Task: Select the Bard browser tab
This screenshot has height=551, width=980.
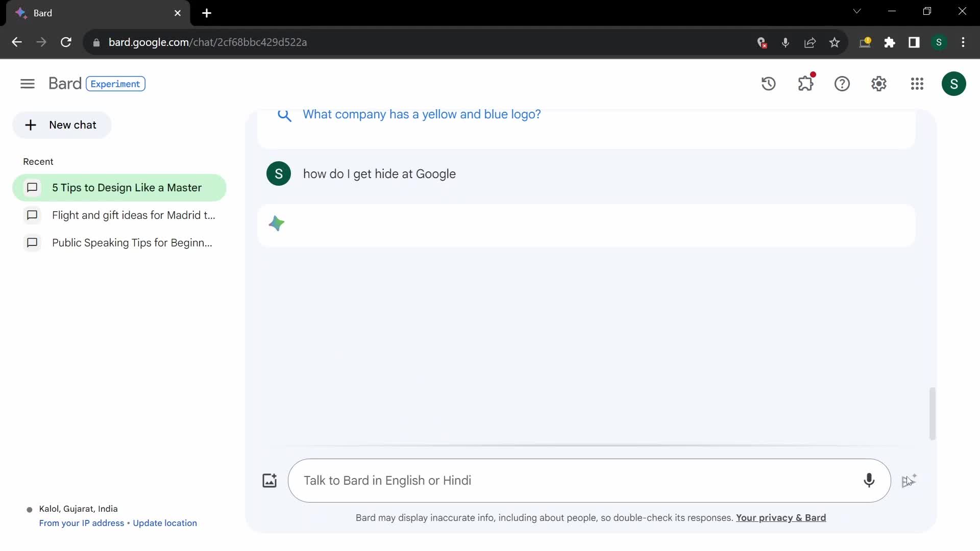Action: (x=98, y=13)
